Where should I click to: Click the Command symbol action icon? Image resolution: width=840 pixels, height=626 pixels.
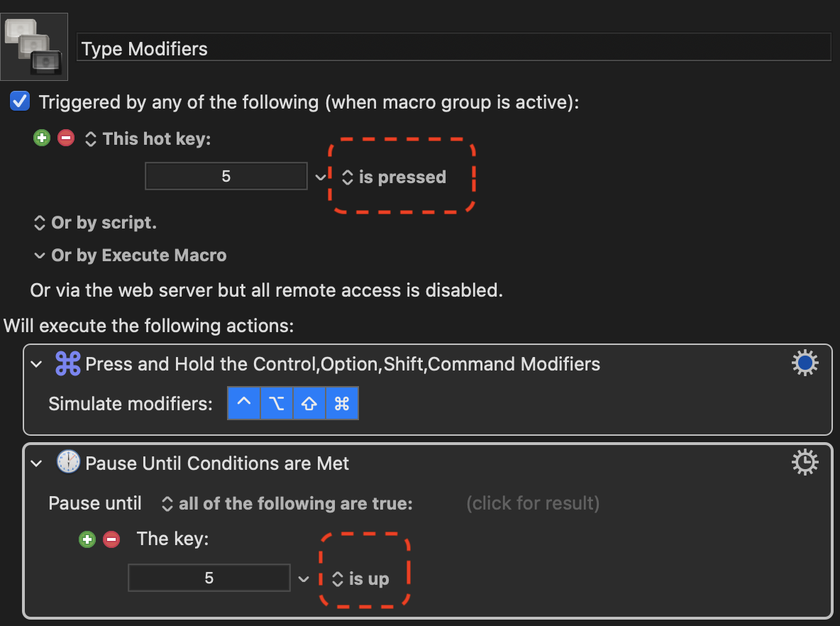coord(68,363)
